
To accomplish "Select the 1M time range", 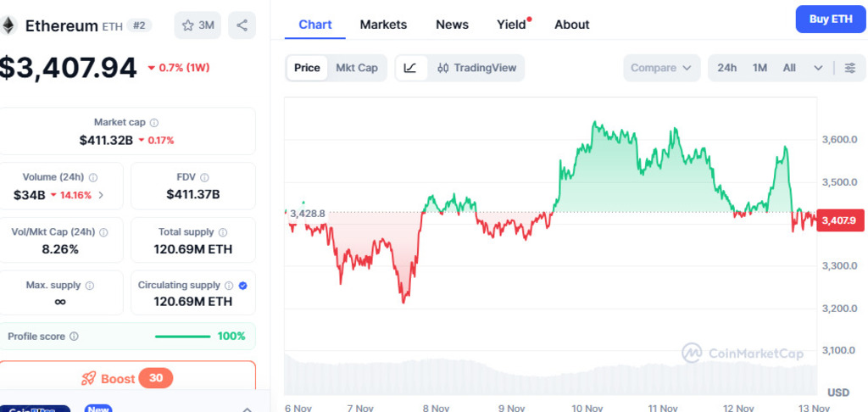I will [x=759, y=68].
